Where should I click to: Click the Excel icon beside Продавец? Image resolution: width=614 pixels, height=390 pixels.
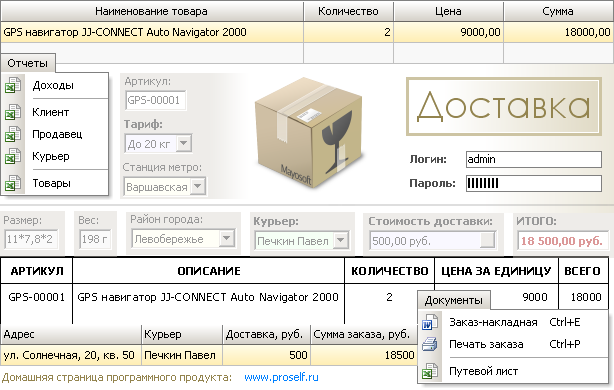click(x=13, y=134)
